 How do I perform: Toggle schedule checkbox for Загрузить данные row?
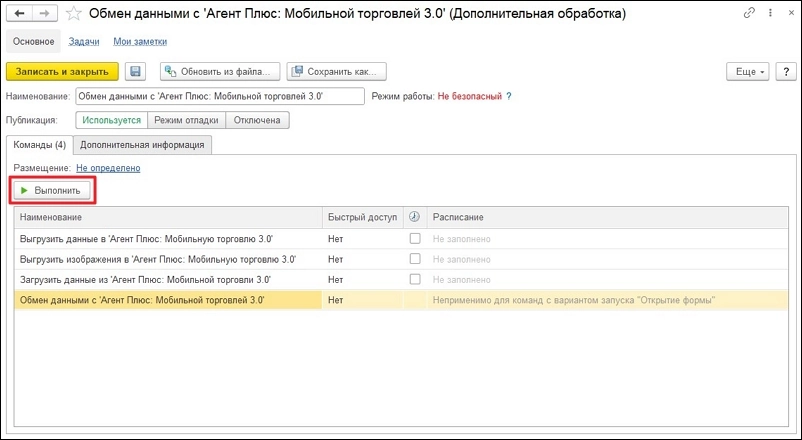(415, 279)
